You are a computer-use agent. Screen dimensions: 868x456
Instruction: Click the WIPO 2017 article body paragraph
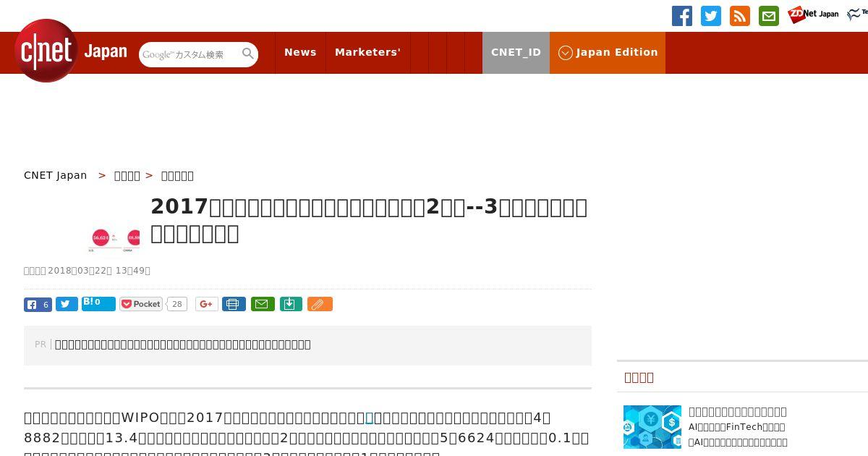click(x=307, y=434)
